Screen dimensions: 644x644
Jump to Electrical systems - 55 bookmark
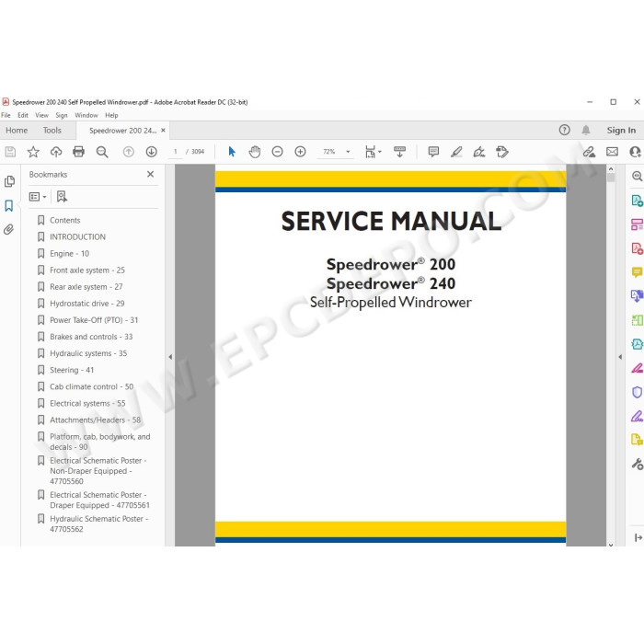(x=87, y=403)
